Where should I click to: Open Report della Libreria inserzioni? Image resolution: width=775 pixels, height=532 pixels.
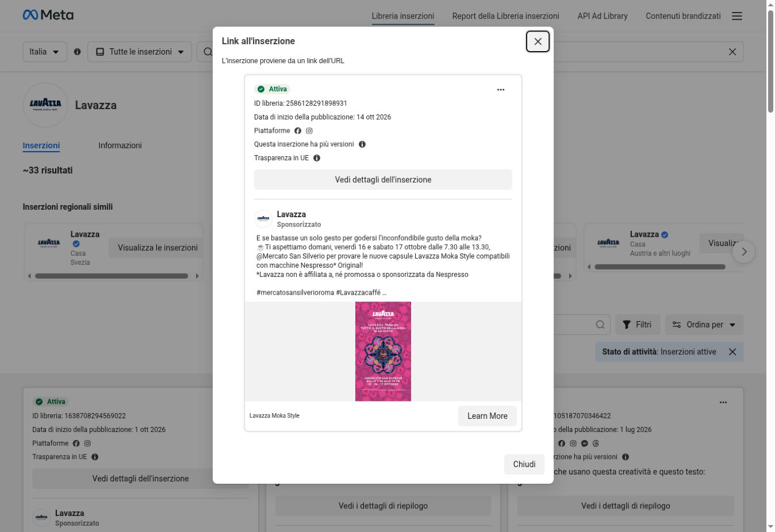[x=505, y=16]
